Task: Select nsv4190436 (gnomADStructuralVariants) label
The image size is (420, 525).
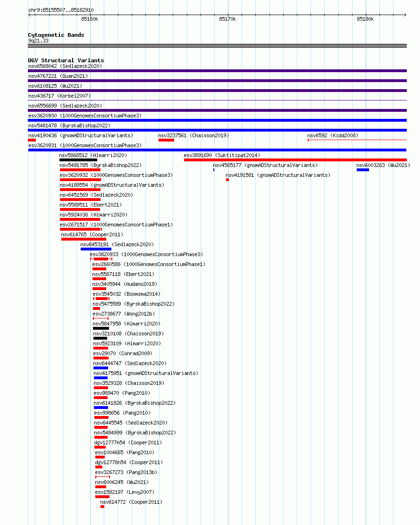Action: pos(81,135)
